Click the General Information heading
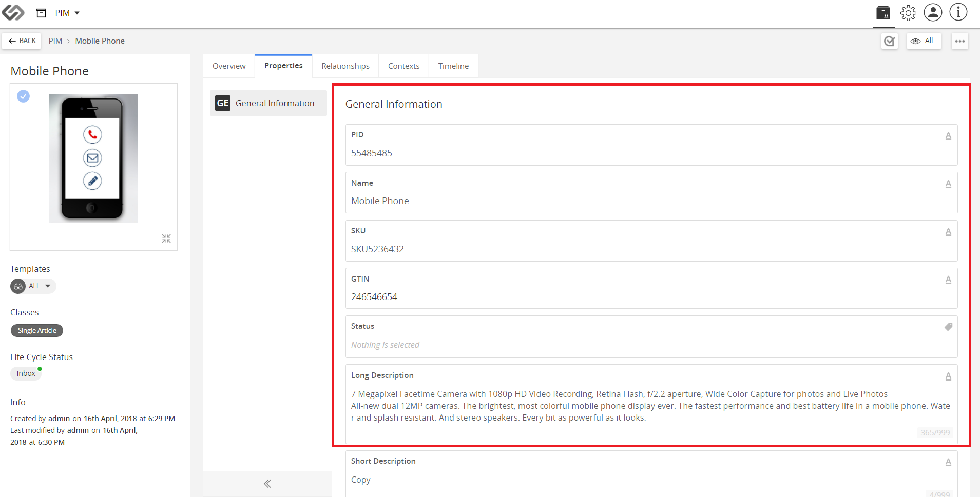Image resolution: width=980 pixels, height=497 pixels. pyautogui.click(x=394, y=104)
